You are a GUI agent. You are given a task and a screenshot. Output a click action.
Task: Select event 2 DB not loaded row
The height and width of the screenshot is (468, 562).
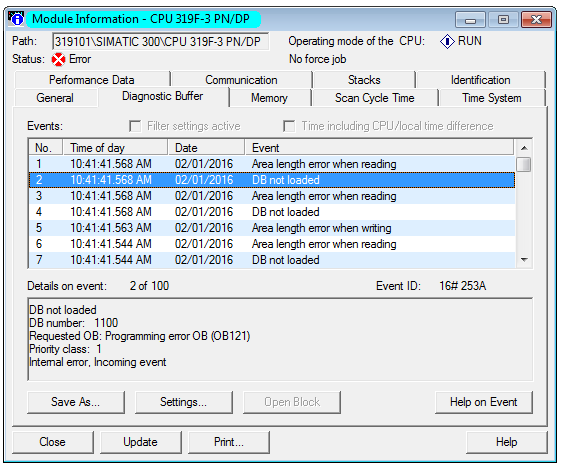pos(272,180)
